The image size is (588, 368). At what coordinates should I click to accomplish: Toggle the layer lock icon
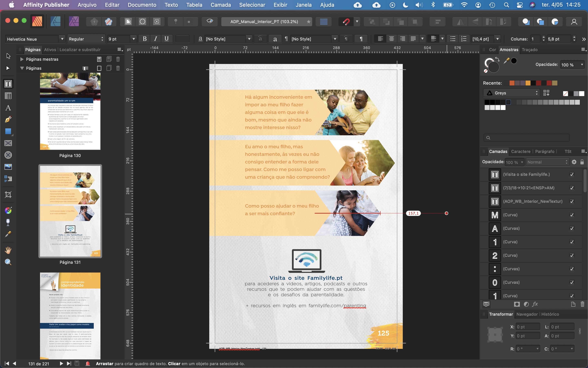[x=582, y=162]
